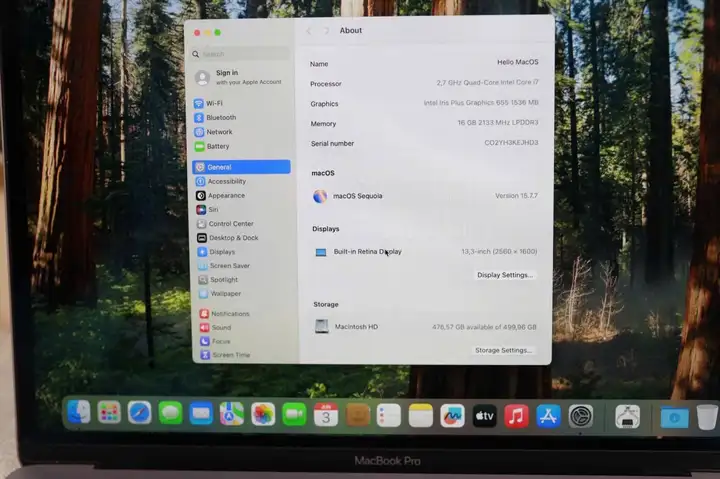Open the yellow Notes app in Dock

421,416
